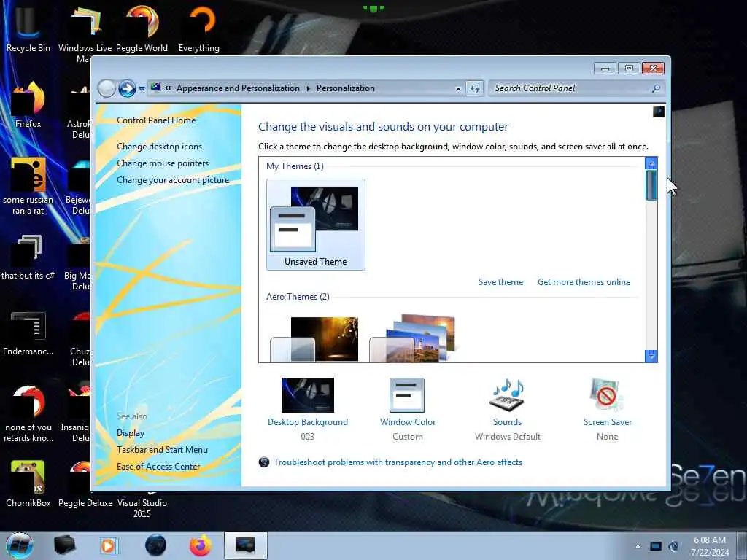Open the Recycle Bin desktop icon

pos(28,28)
